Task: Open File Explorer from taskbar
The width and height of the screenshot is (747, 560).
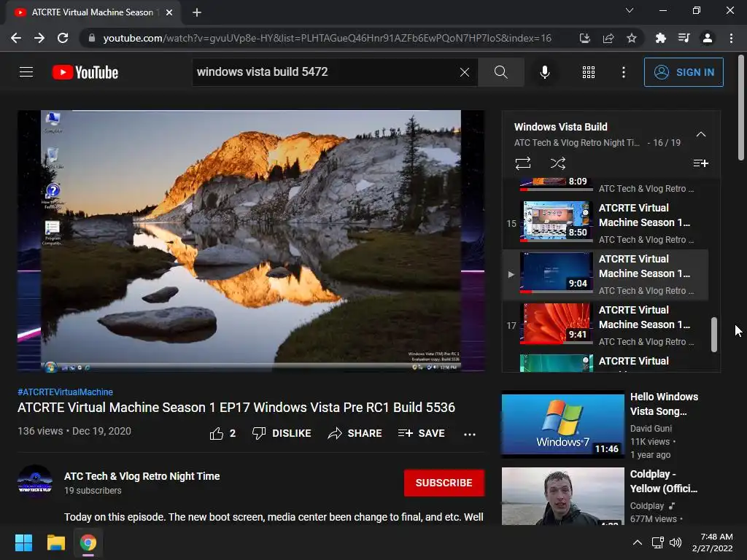Action: [x=55, y=542]
